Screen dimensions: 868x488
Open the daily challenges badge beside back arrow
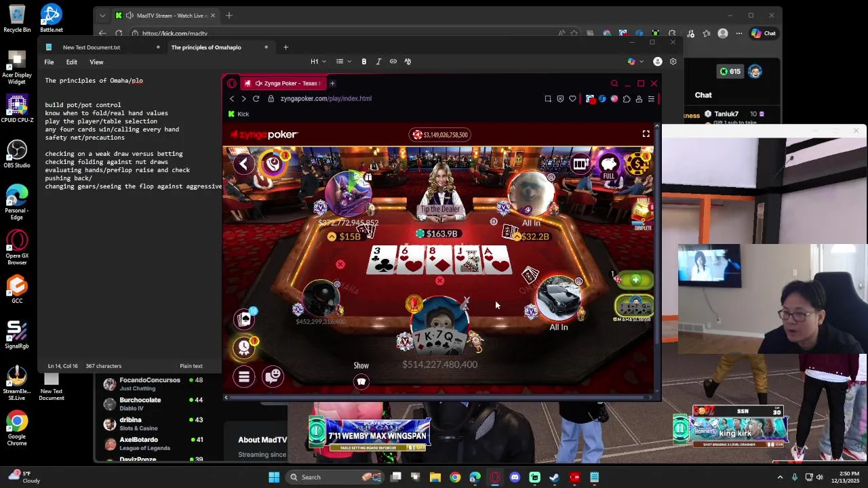(274, 163)
